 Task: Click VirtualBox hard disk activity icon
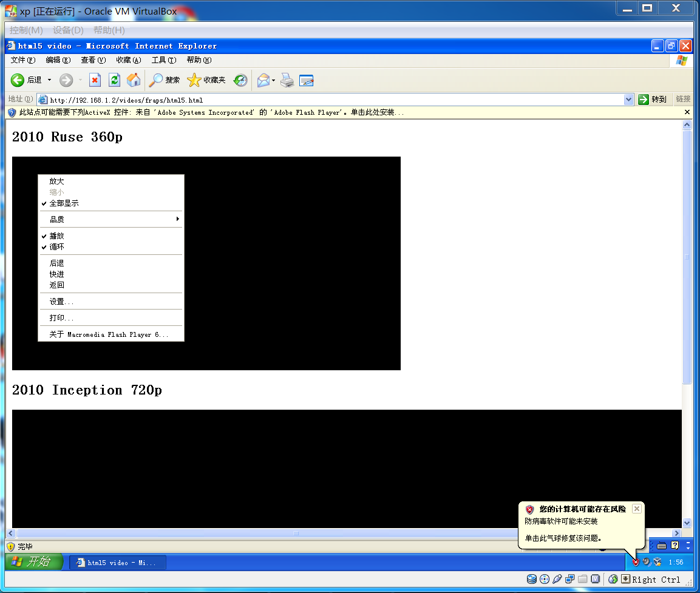532,579
